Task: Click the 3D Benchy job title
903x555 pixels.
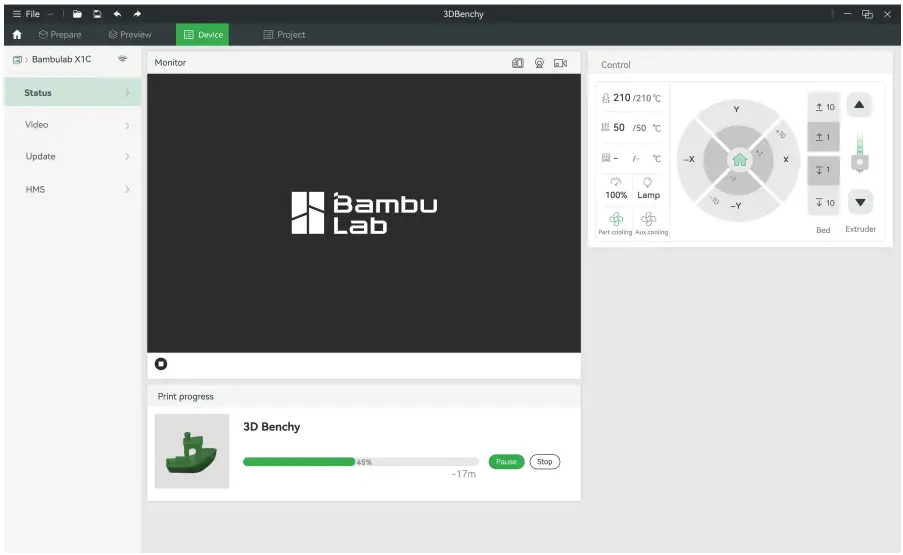Action: click(x=272, y=427)
